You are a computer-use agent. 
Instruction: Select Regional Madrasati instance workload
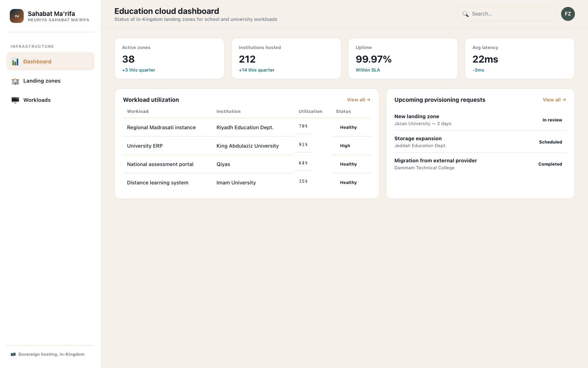click(x=161, y=128)
